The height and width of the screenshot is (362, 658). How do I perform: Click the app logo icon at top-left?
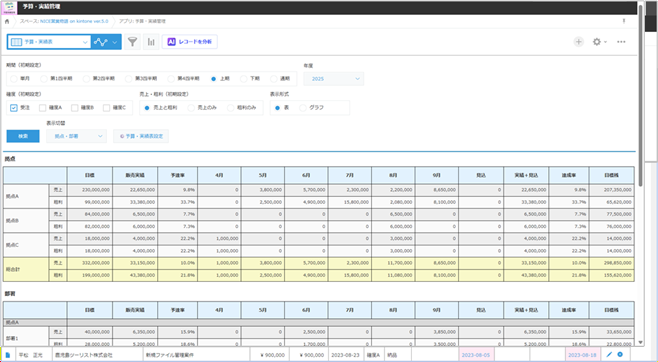point(10,7)
